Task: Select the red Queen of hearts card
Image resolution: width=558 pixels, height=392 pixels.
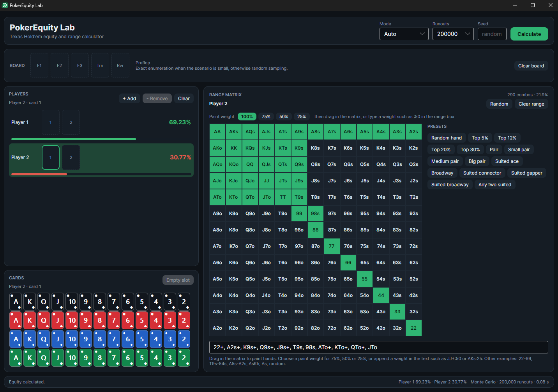Action: [44, 320]
